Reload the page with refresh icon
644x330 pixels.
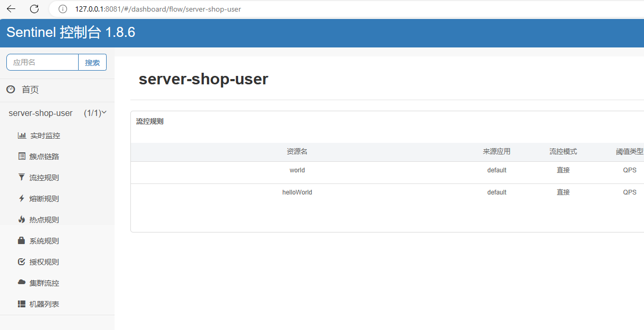pyautogui.click(x=34, y=9)
